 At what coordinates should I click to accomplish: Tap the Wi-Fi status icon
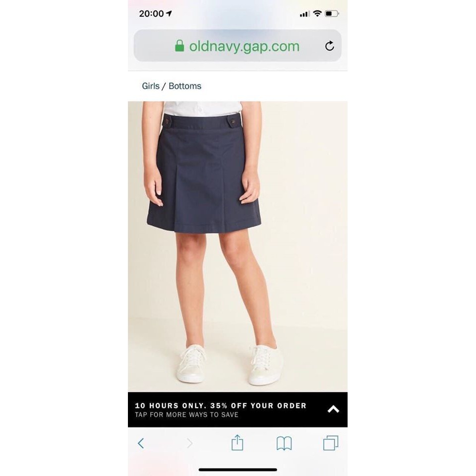317,13
